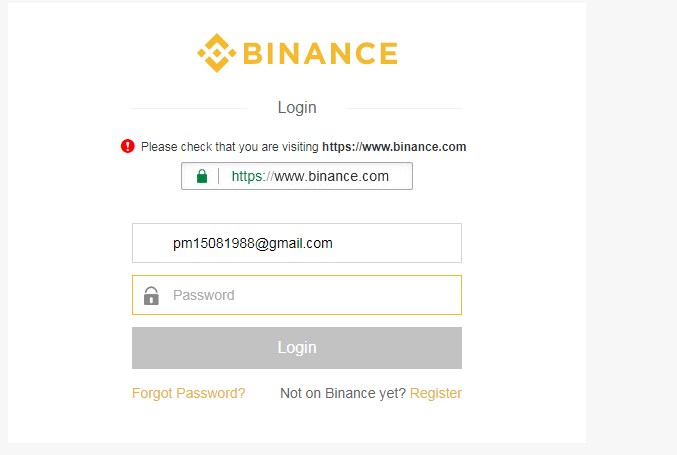
Task: Click the 'Not on Binance yet?' text
Action: click(x=343, y=393)
